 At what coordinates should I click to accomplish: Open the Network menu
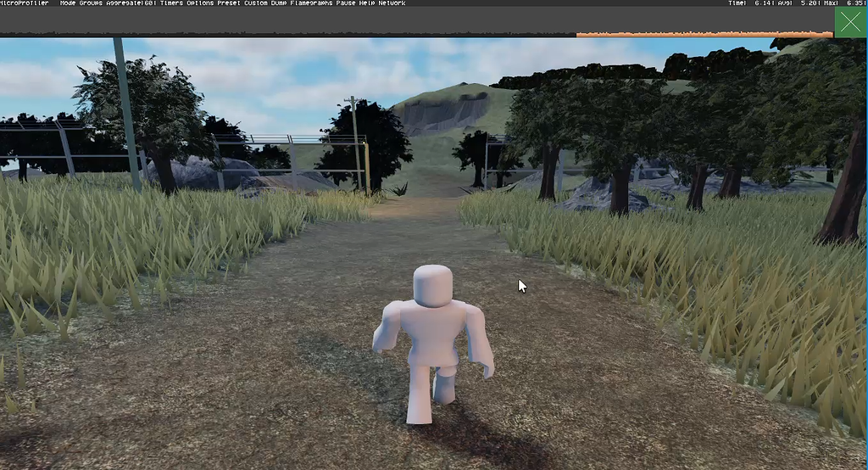392,3
